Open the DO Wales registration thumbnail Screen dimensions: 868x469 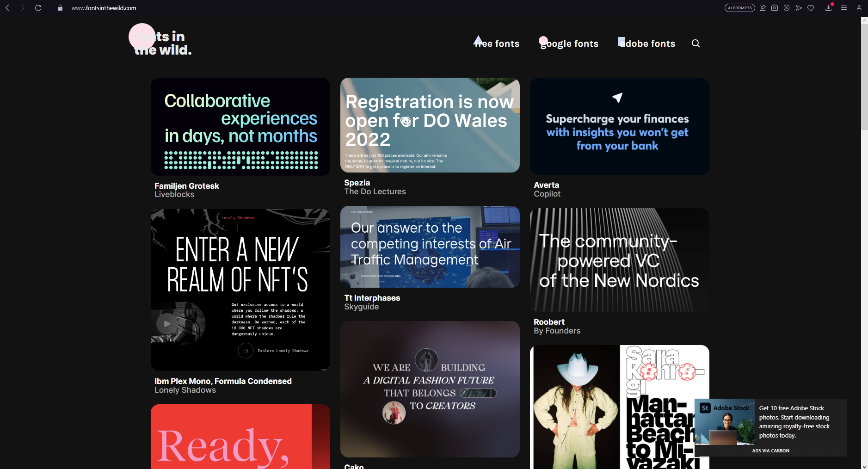click(x=430, y=125)
